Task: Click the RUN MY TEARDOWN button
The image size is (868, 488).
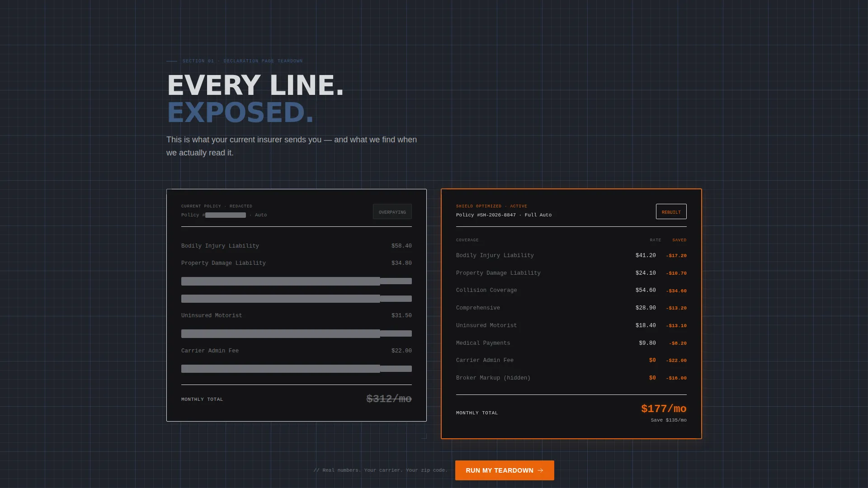Action: 505,470
